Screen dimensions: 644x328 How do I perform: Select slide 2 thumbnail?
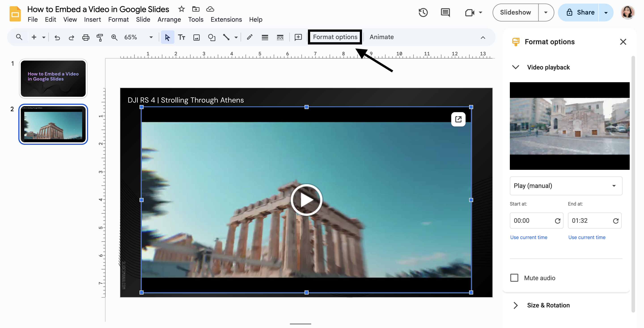point(53,124)
